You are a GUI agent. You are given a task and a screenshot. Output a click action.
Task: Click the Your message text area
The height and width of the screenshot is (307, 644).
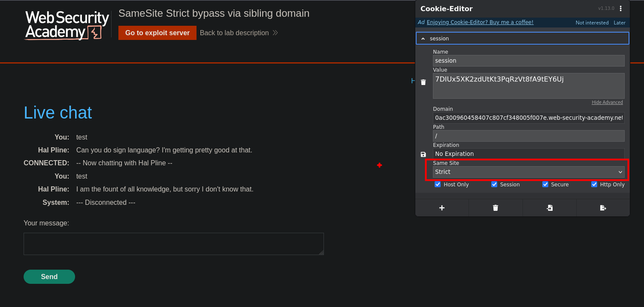coord(173,244)
